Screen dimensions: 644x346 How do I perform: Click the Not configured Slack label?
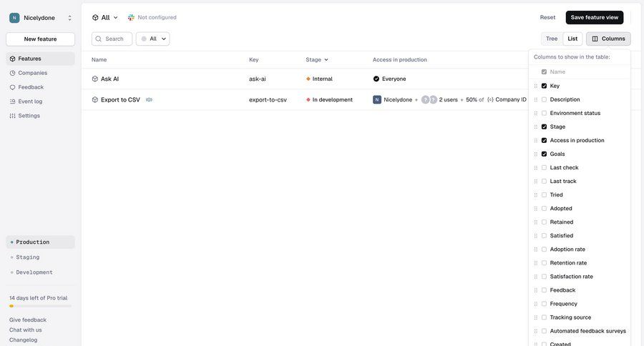click(157, 17)
